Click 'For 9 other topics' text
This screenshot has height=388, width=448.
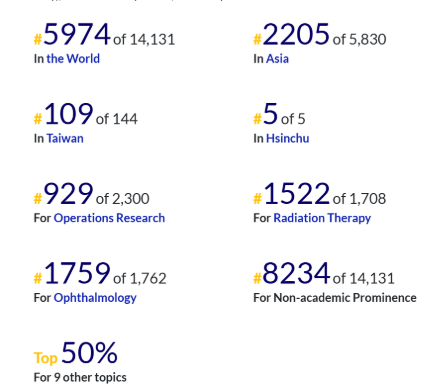pos(80,377)
